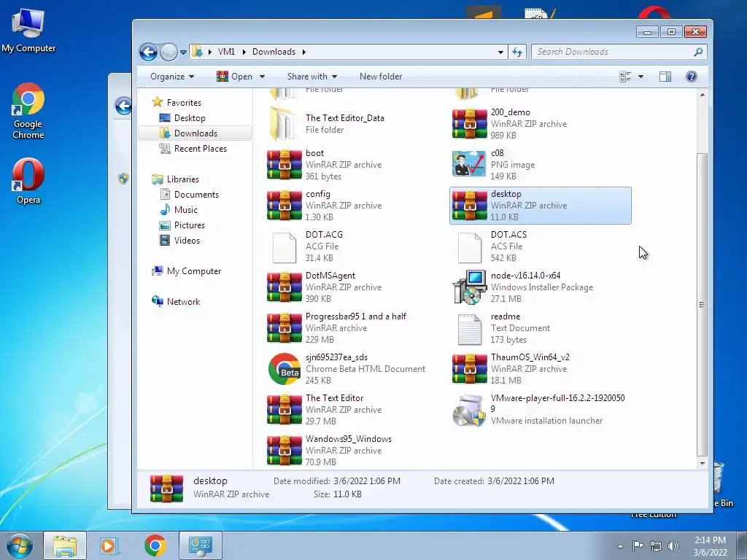Select the readme text document icon
Screen dimensions: 747x560
469,329
